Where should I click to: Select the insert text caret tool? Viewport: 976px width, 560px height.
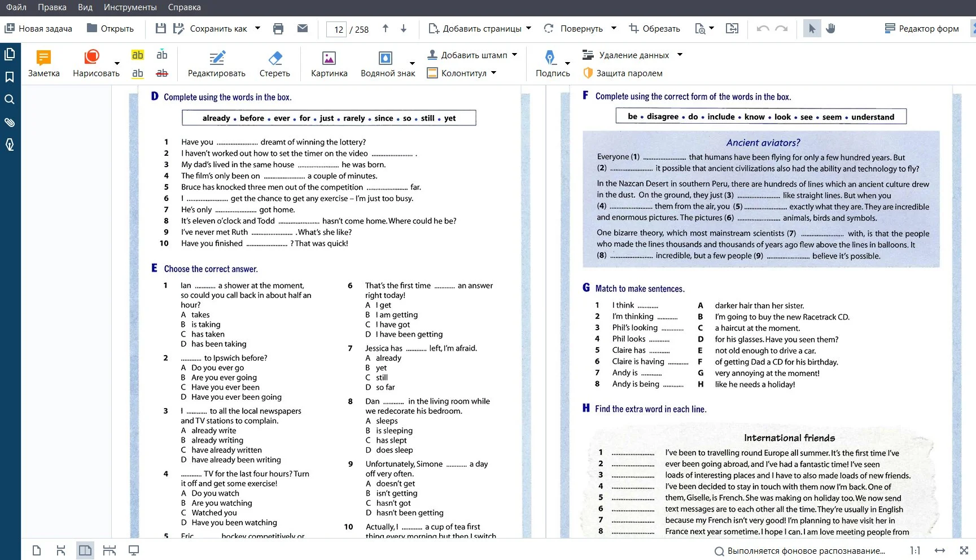(162, 55)
